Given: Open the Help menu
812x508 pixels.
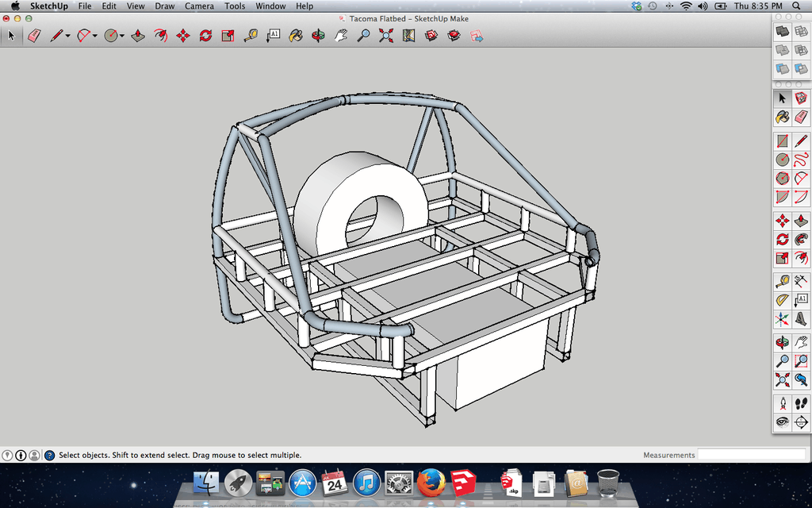Looking at the screenshot, I should pos(304,6).
